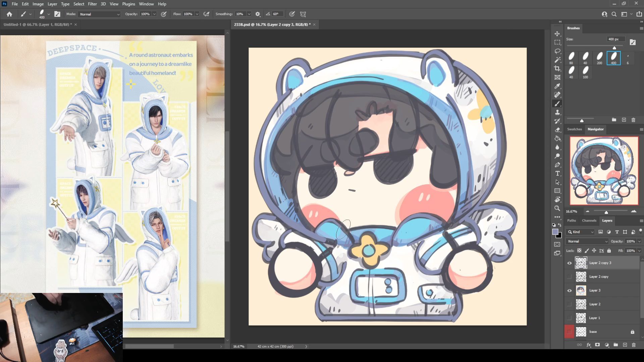The height and width of the screenshot is (362, 644).
Task: Select the Move tool
Action: pyautogui.click(x=557, y=34)
